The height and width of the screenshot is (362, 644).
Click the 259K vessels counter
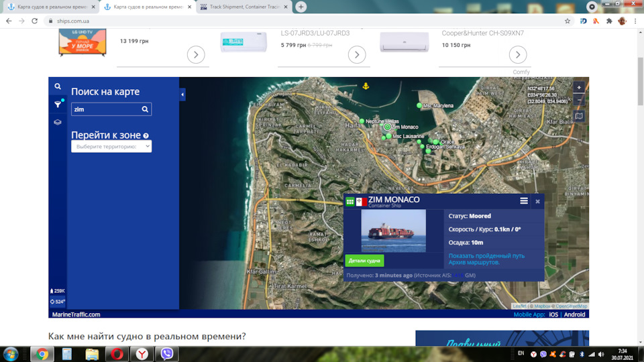pyautogui.click(x=58, y=290)
